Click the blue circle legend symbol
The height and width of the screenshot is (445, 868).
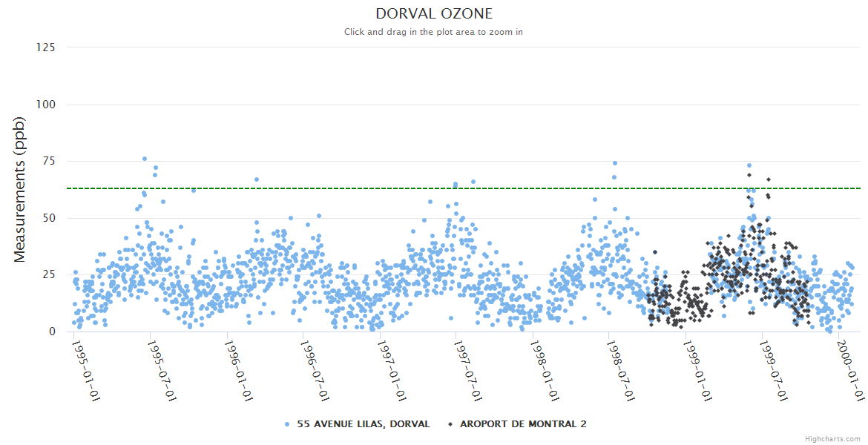click(x=287, y=424)
